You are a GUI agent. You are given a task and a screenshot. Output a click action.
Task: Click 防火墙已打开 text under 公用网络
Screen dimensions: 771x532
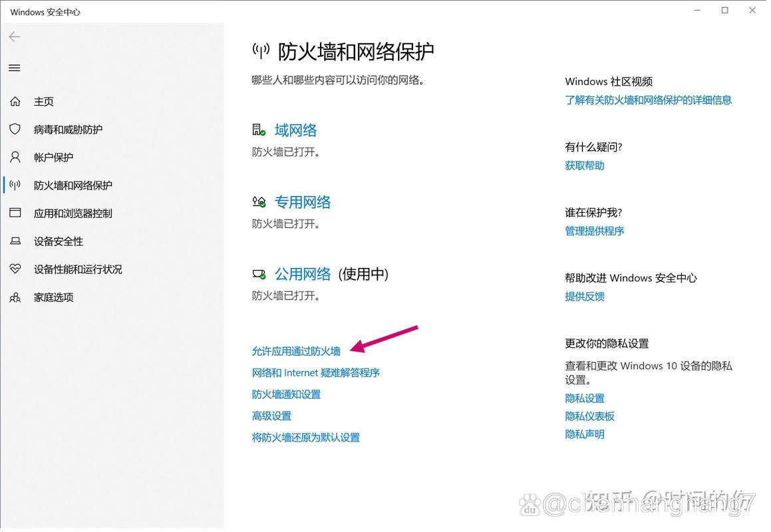coord(286,295)
